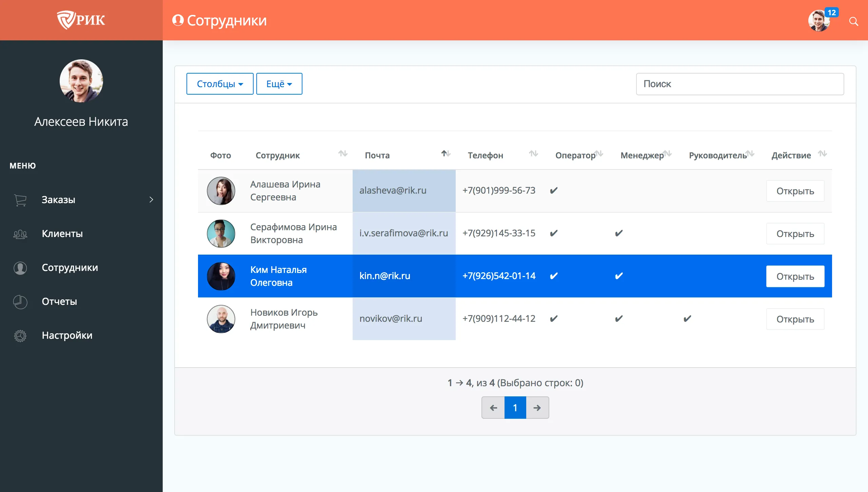Click the search magnifier icon in header
The width and height of the screenshot is (868, 492).
pyautogui.click(x=853, y=22)
